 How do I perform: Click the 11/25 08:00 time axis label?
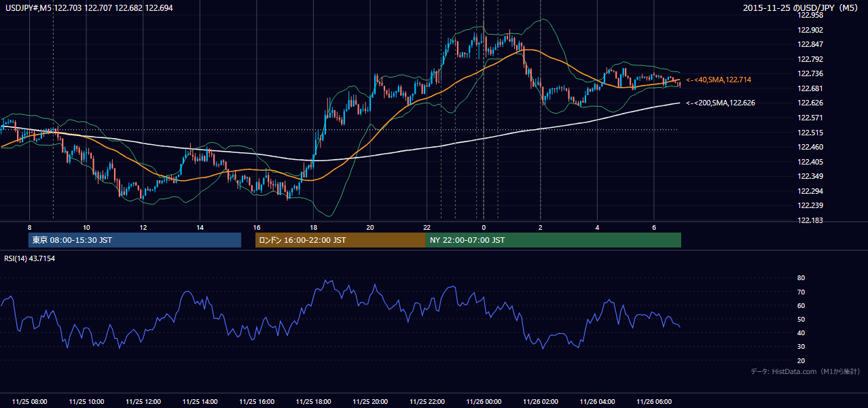tap(30, 402)
